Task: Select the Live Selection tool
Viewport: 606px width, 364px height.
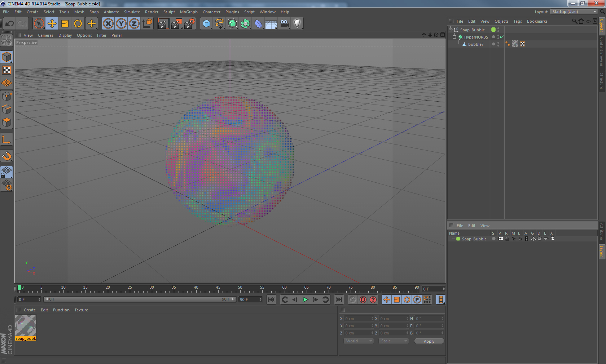Action: coord(39,24)
